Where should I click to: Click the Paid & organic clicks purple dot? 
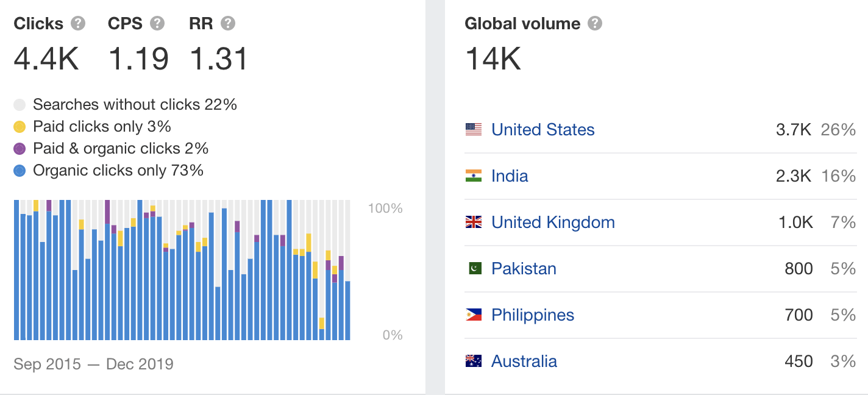20,148
